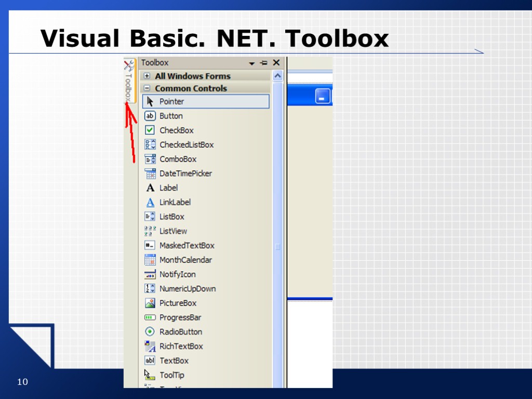532x399 pixels.
Task: Select the MonthCalendar icon
Action: (150, 260)
